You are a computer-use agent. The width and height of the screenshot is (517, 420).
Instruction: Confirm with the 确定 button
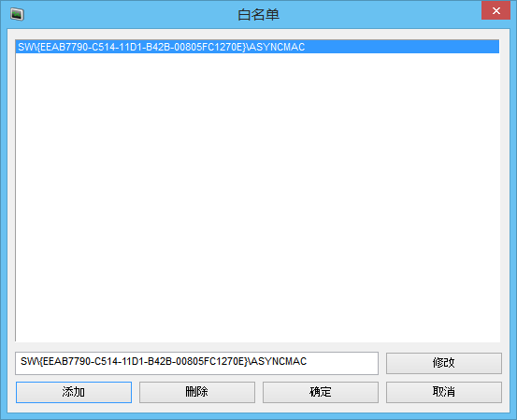[320, 392]
